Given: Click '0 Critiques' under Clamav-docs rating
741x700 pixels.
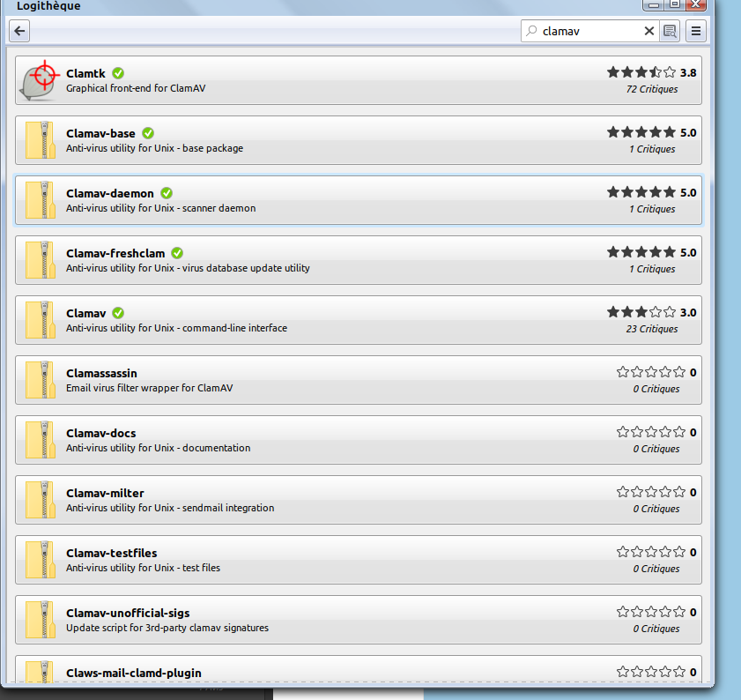Looking at the screenshot, I should [656, 449].
